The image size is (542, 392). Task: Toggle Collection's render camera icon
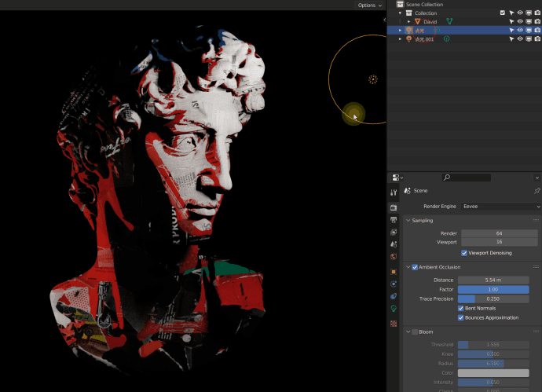click(537, 13)
